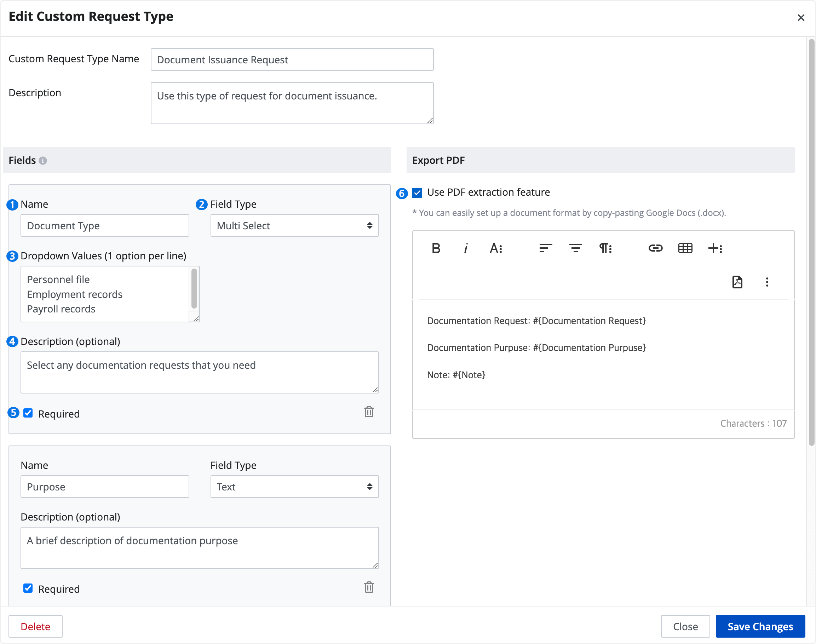Screen dimensions: 816x644
Task: Disable Use PDF extraction feature
Action: (x=417, y=193)
